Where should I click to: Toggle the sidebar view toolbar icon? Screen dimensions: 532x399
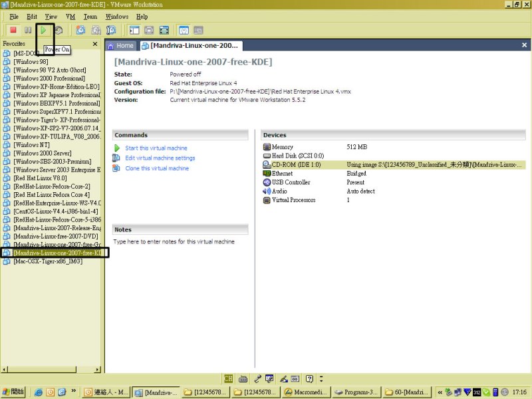click(134, 30)
